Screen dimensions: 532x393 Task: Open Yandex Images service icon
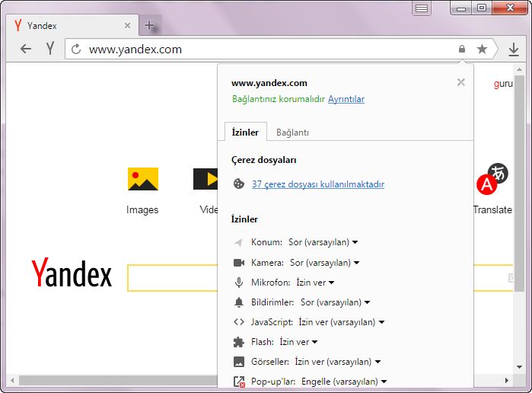[x=143, y=179]
